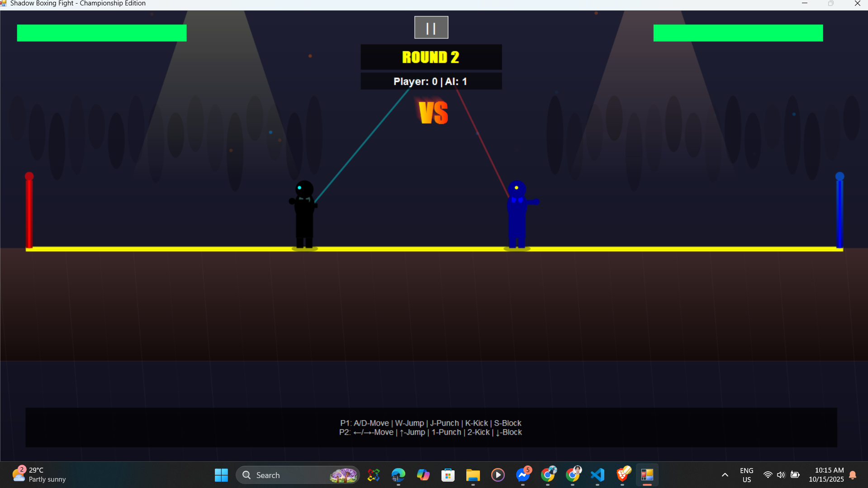Click the ROUND 2 banner

431,57
